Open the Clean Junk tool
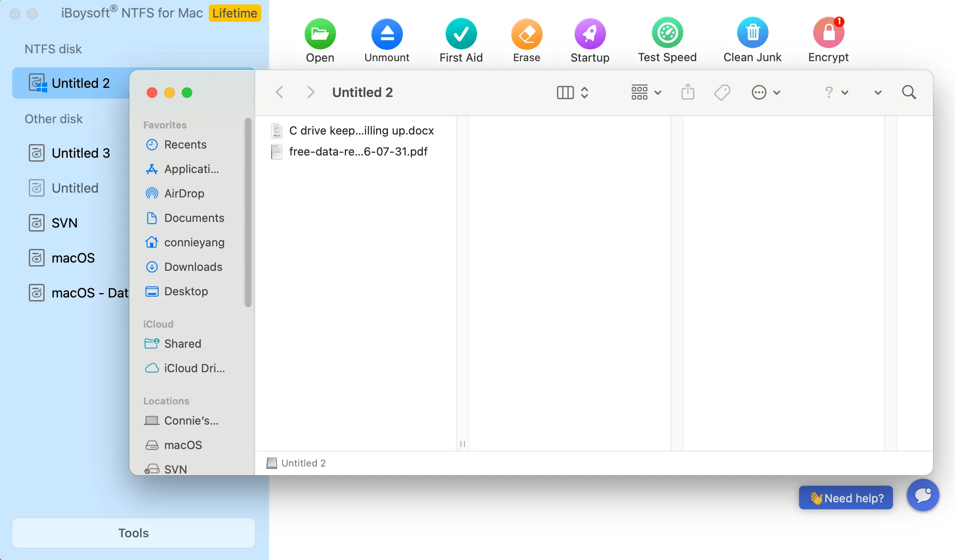The width and height of the screenshot is (955, 560). (752, 33)
